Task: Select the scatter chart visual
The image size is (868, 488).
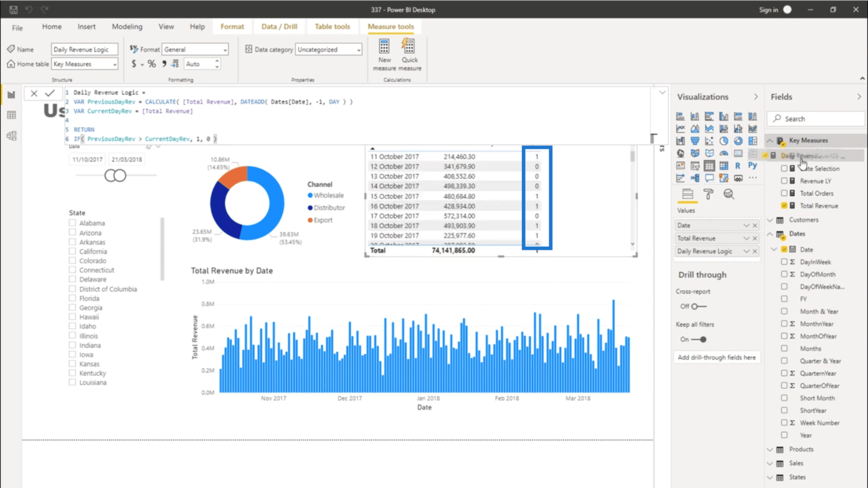Action: pos(709,141)
